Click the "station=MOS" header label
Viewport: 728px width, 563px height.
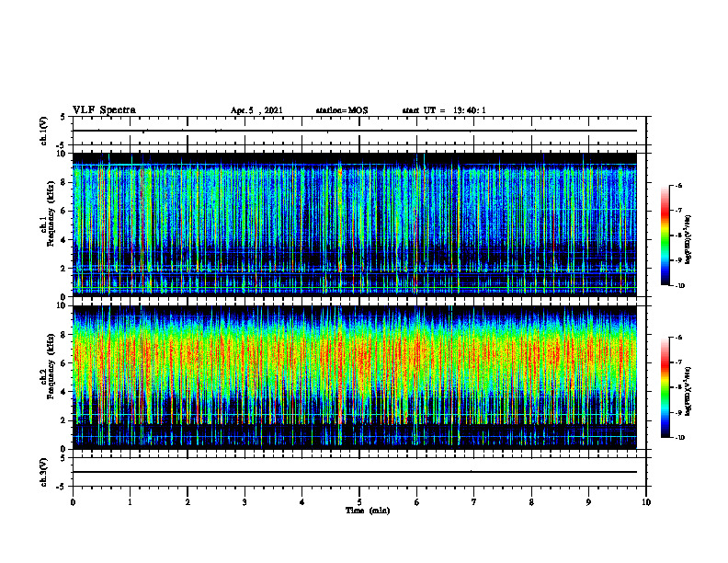click(342, 110)
